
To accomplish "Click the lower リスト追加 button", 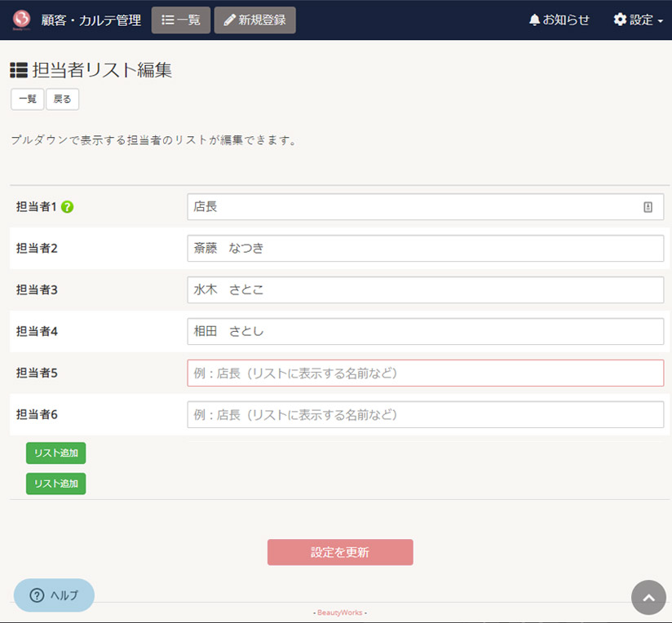I will click(56, 484).
